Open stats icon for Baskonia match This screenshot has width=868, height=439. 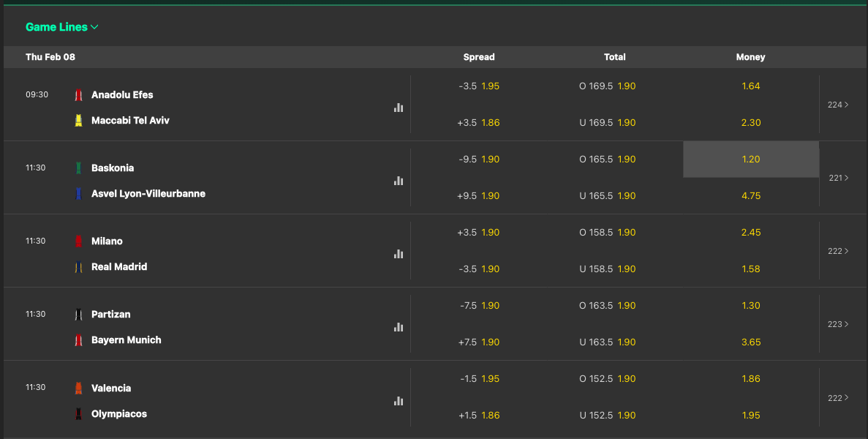click(399, 181)
